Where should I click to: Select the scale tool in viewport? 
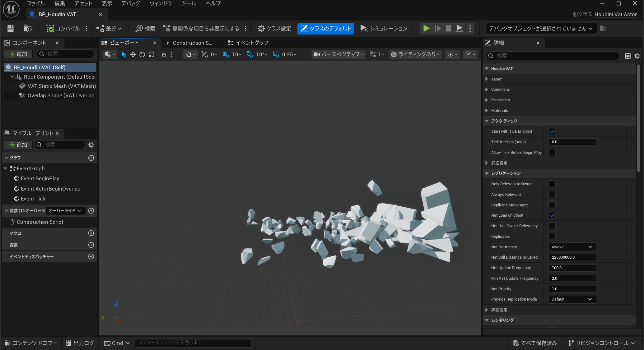coord(152,54)
